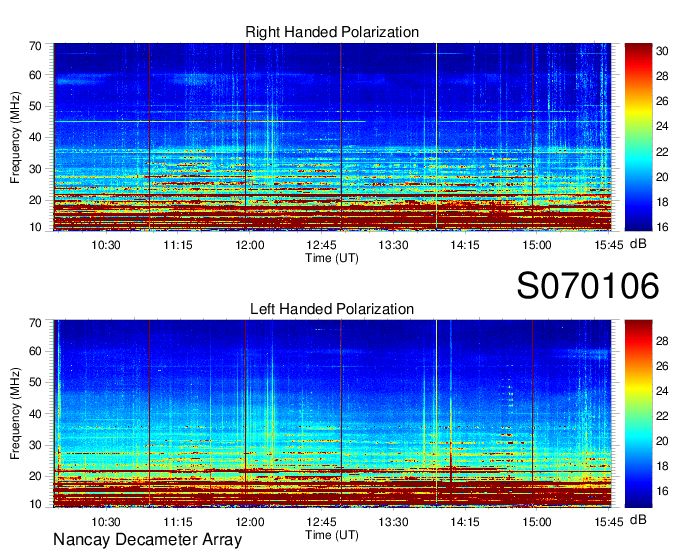Click the 40 MHz tick on Right Handed plot
This screenshot has height=552, width=680.
click(35, 138)
